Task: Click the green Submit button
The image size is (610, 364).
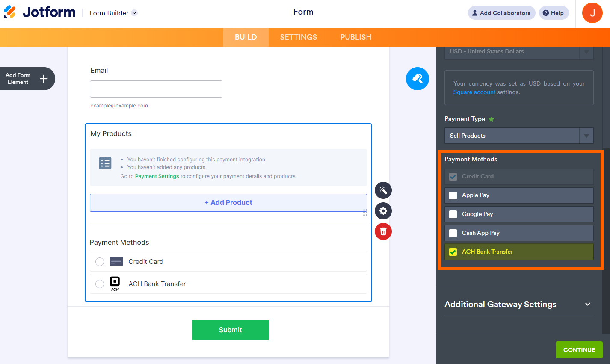Action: 231,330
